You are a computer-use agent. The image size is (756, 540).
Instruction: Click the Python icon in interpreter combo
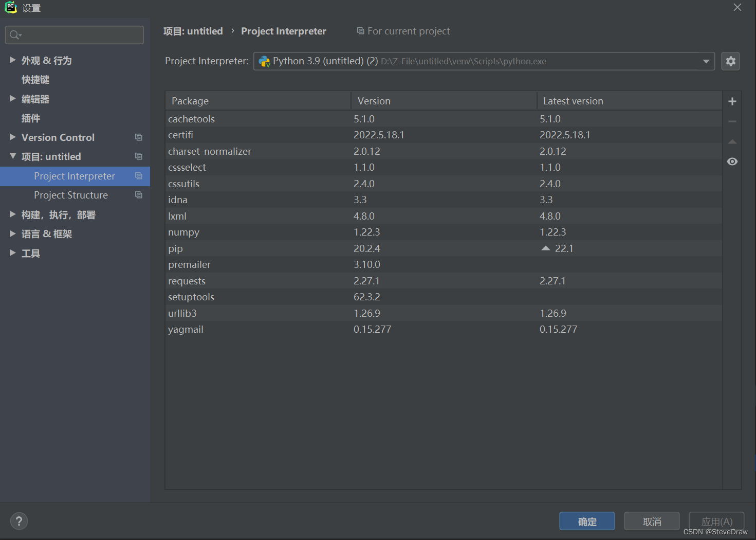265,61
